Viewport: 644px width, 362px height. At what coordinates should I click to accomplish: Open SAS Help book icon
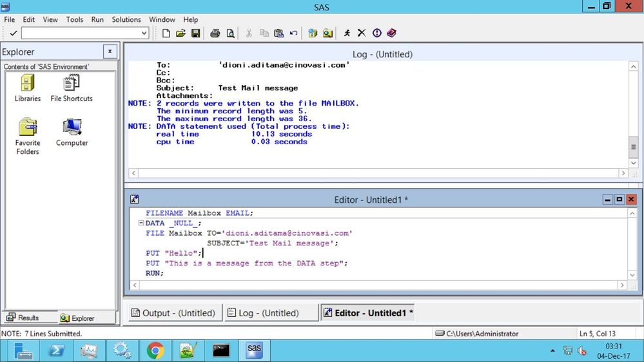[391, 33]
